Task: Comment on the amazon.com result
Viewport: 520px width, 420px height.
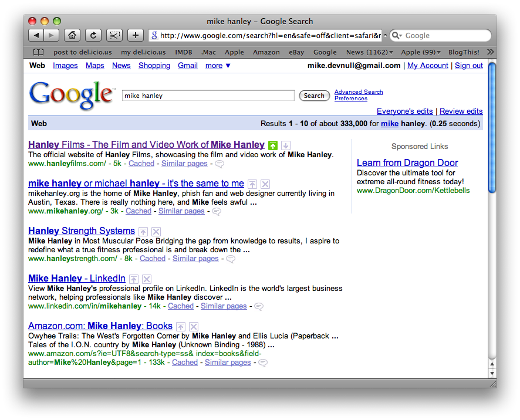Action: pos(263,363)
